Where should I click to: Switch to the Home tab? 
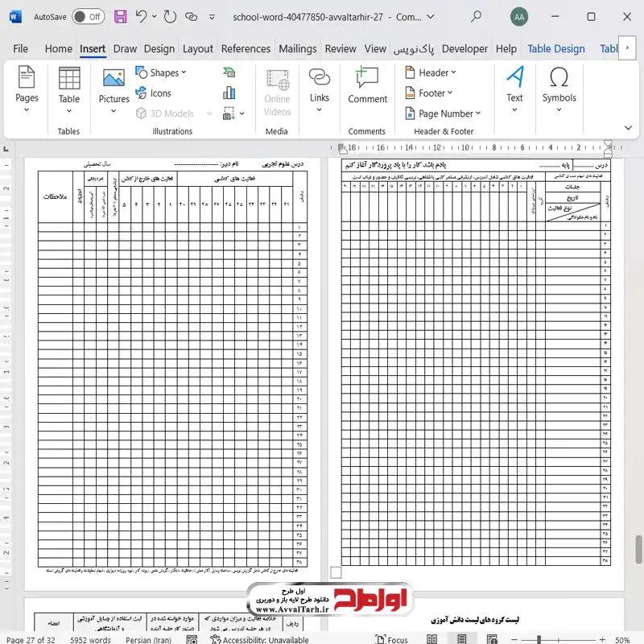(x=58, y=49)
